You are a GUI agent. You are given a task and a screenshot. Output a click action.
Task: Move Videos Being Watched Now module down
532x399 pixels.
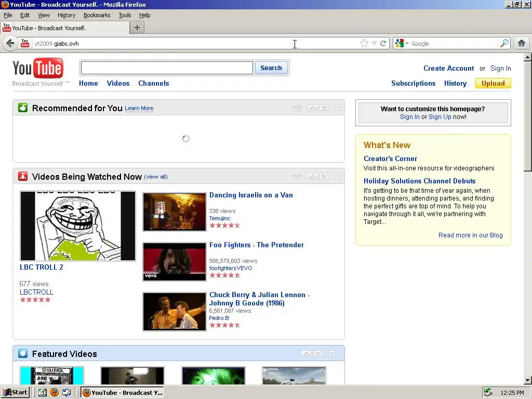(324, 176)
